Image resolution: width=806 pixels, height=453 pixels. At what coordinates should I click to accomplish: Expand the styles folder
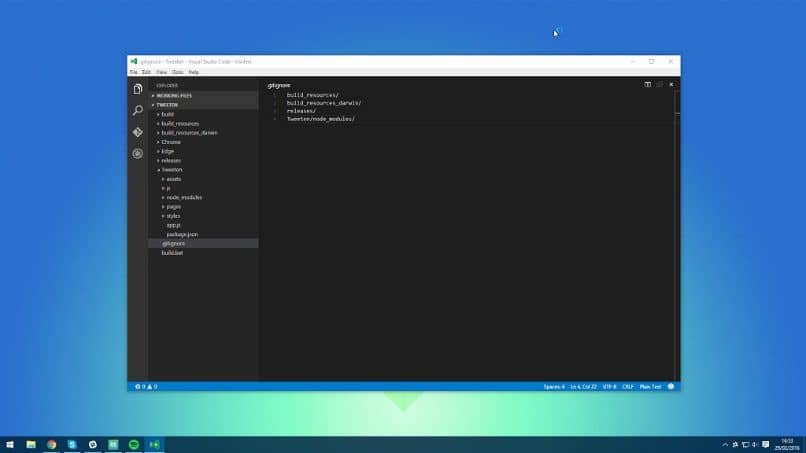pyautogui.click(x=204, y=216)
